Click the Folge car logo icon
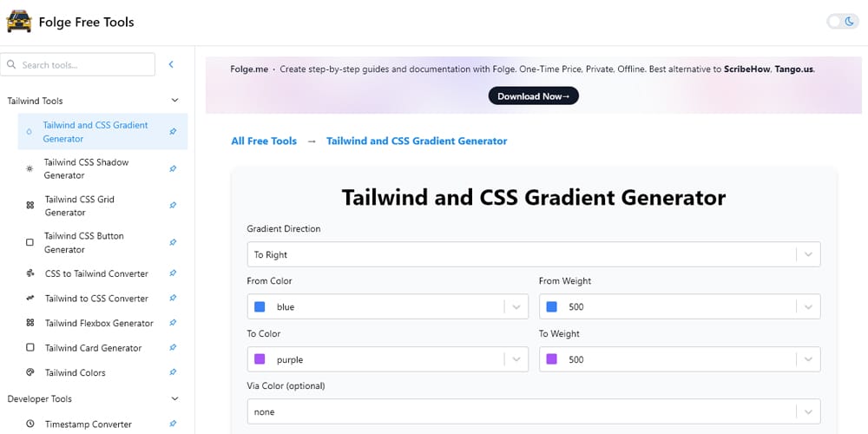Viewport: 868px width, 434px height. [x=19, y=22]
